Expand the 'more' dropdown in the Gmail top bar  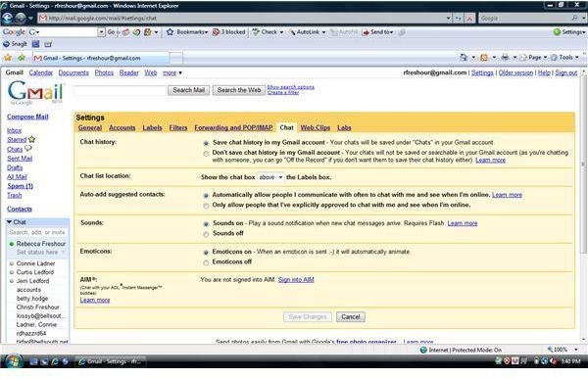172,72
